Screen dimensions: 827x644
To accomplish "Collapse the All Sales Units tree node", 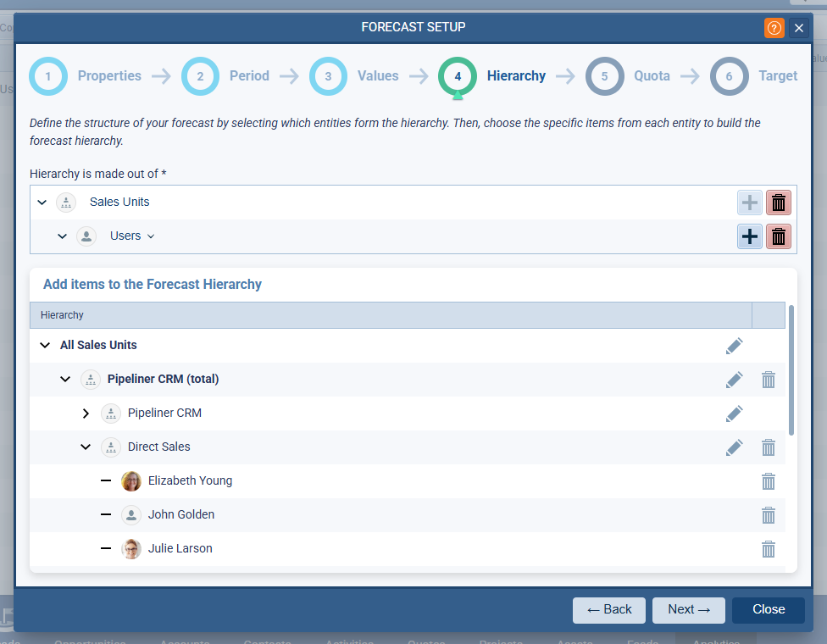I will [x=44, y=345].
